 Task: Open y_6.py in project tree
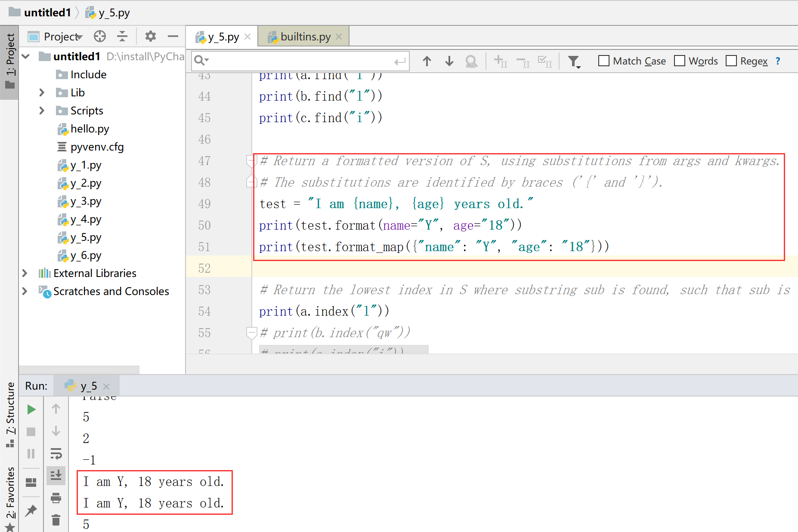point(80,255)
